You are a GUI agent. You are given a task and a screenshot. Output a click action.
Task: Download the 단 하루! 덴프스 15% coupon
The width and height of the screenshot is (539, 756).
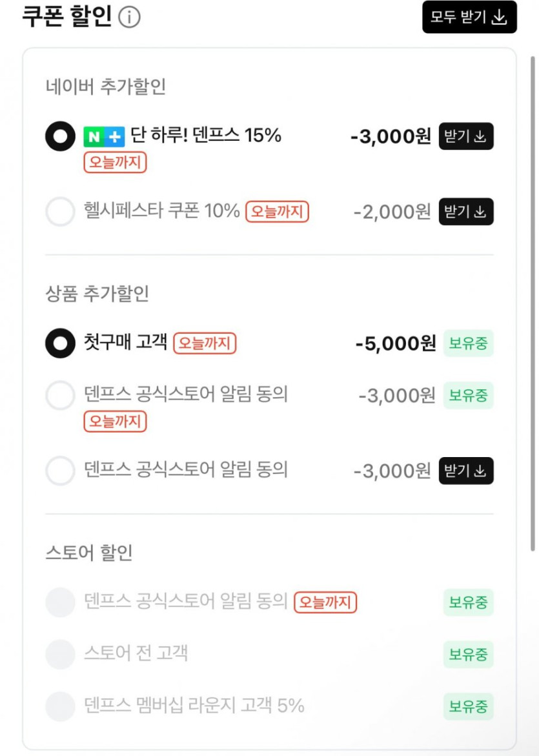click(x=466, y=136)
